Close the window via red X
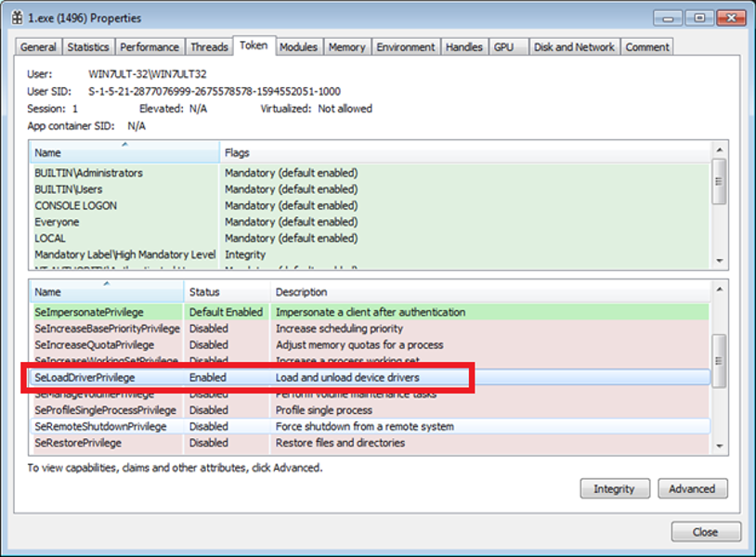 pyautogui.click(x=731, y=19)
